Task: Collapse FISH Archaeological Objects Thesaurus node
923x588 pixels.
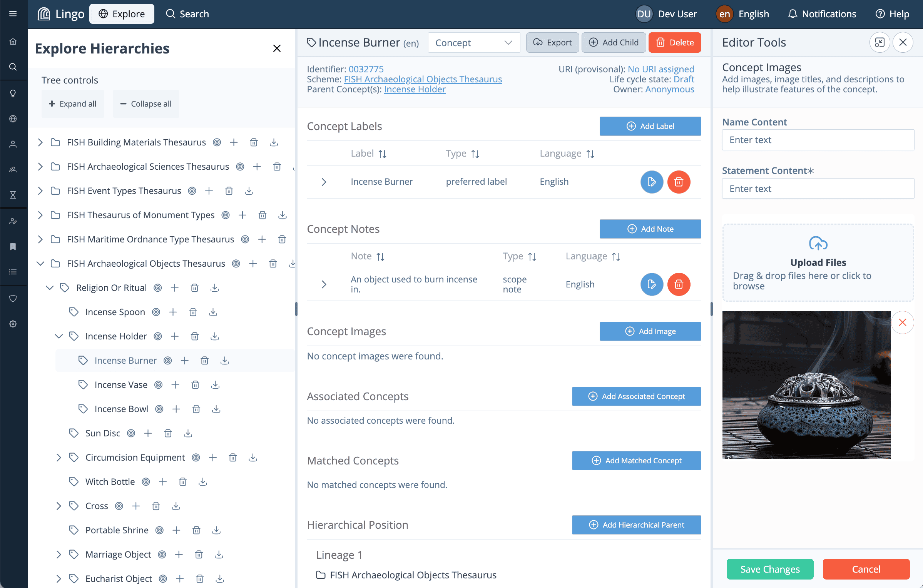Action: [x=40, y=264]
